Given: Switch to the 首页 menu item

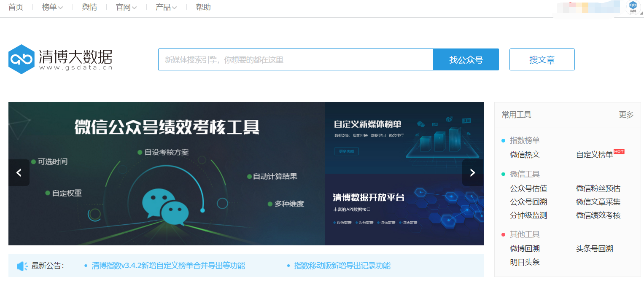Looking at the screenshot, I should tap(15, 7).
